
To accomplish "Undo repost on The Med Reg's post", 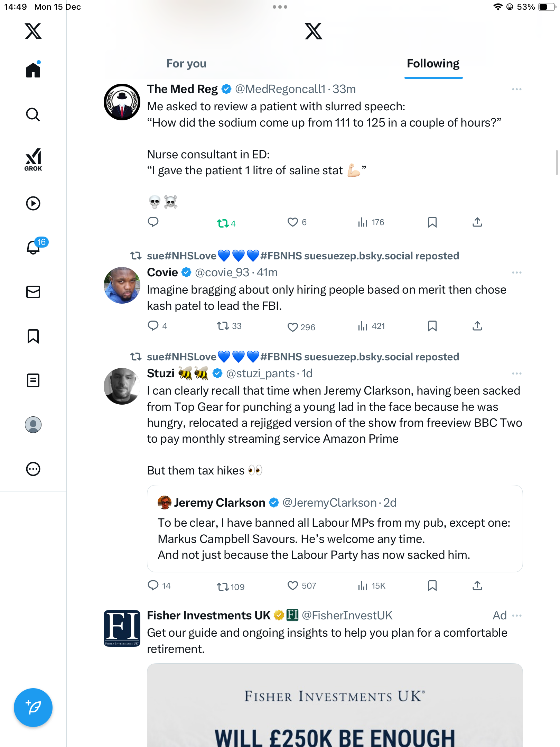I will tap(223, 223).
